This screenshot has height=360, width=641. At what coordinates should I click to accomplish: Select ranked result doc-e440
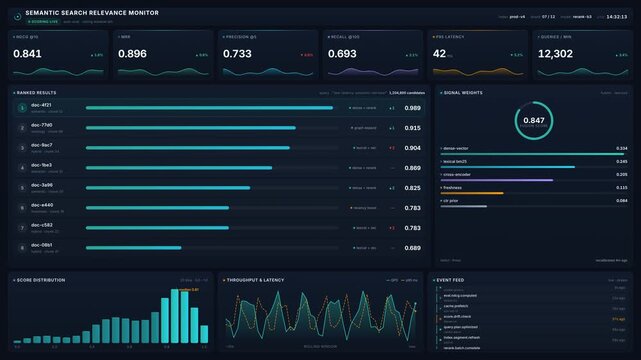click(219, 208)
